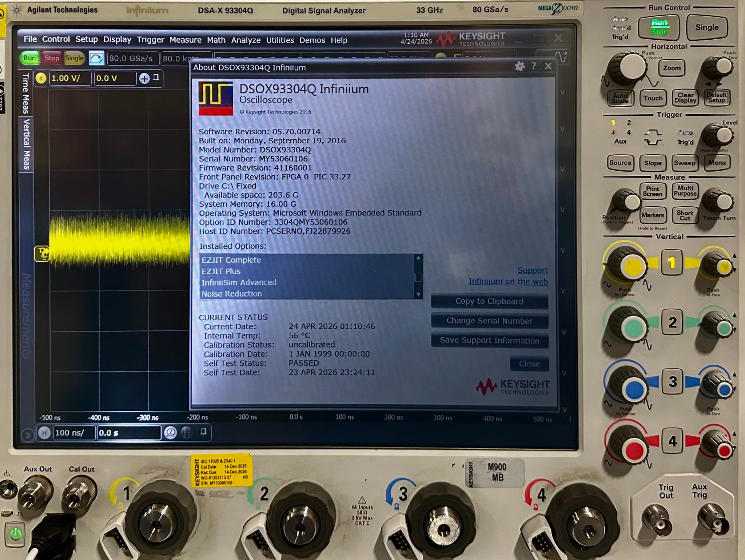Viewport: 745px width, 560px height.
Task: Click Copy to Clipboard button
Action: (489, 301)
